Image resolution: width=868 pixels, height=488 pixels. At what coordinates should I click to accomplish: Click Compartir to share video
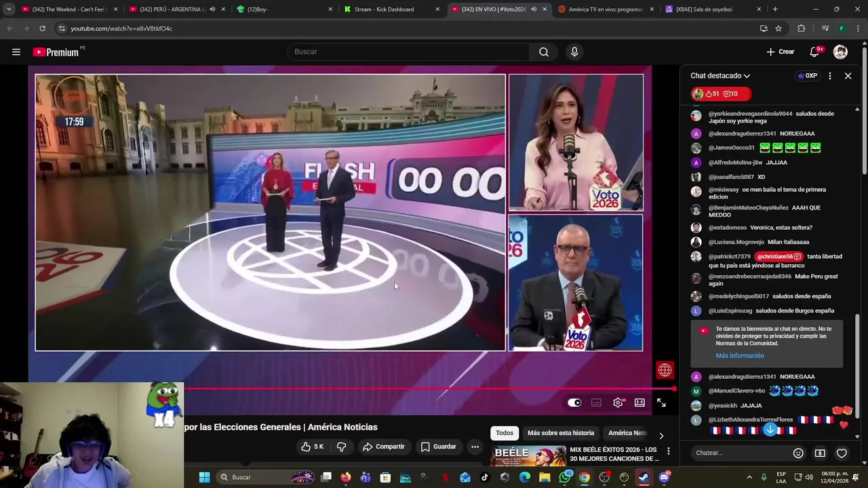coord(383,447)
